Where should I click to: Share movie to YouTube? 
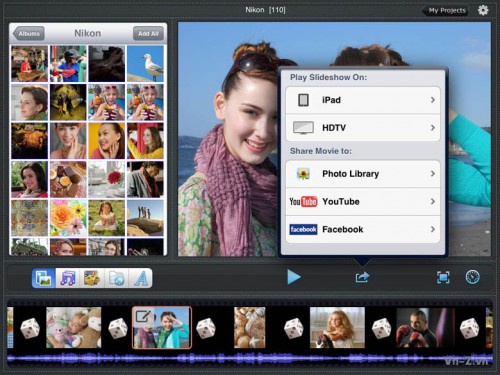pyautogui.click(x=363, y=202)
